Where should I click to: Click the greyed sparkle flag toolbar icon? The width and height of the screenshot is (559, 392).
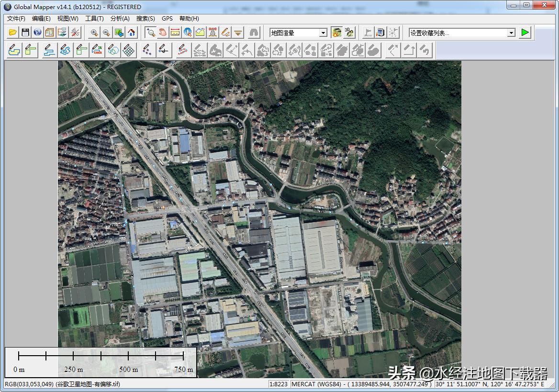coord(393,33)
